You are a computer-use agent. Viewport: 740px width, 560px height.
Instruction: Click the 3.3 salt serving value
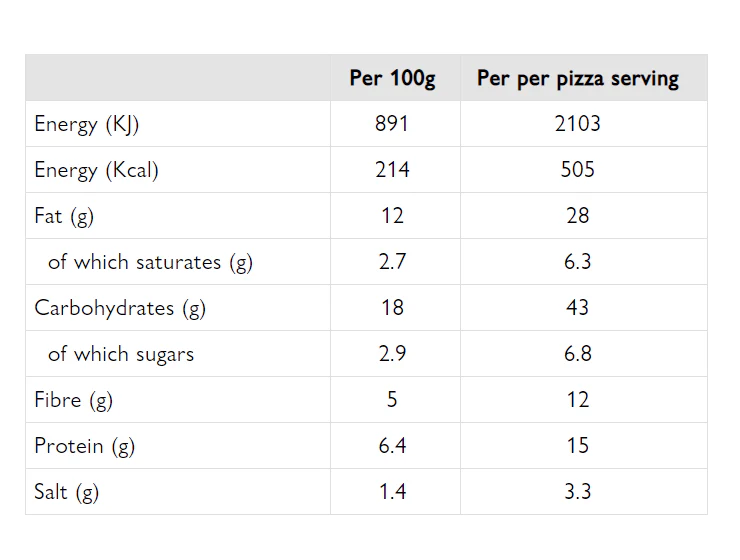(x=578, y=492)
